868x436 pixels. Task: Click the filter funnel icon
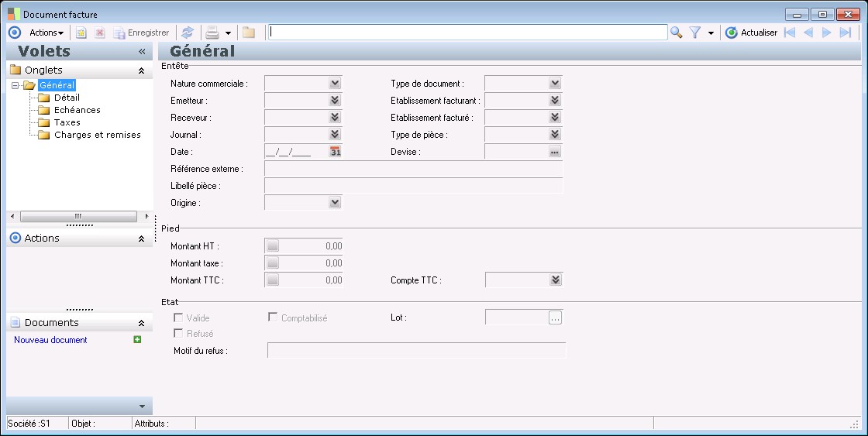tap(694, 33)
